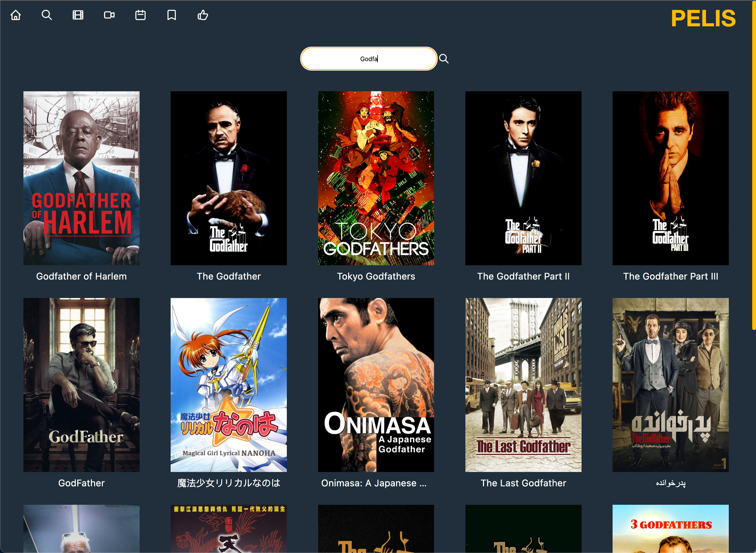Open the search icon in top navigation
Screen dimensions: 756x553
coord(47,15)
